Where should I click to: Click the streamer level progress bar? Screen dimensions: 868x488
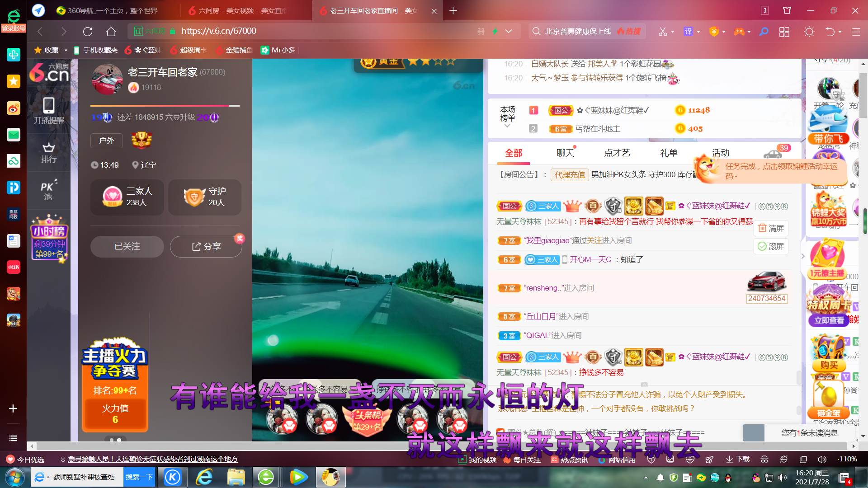point(165,106)
